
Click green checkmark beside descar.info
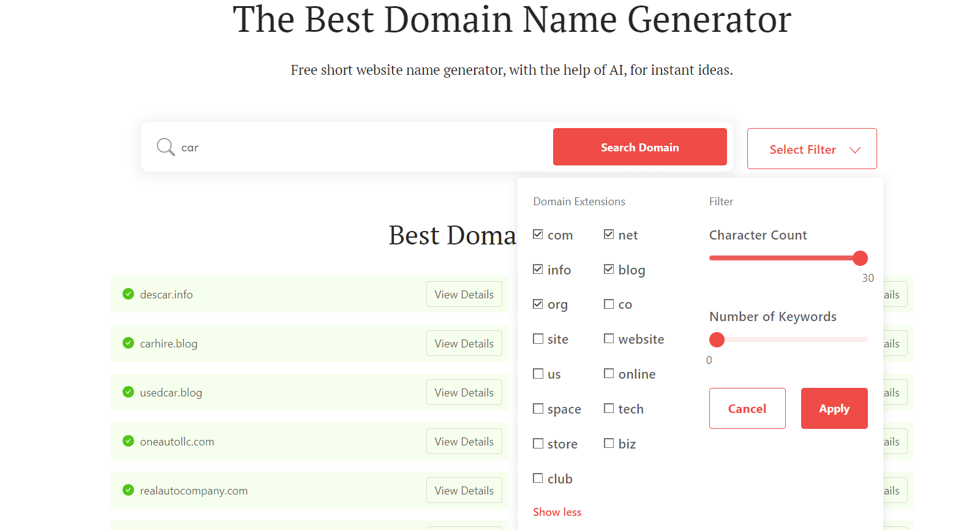pyautogui.click(x=128, y=294)
